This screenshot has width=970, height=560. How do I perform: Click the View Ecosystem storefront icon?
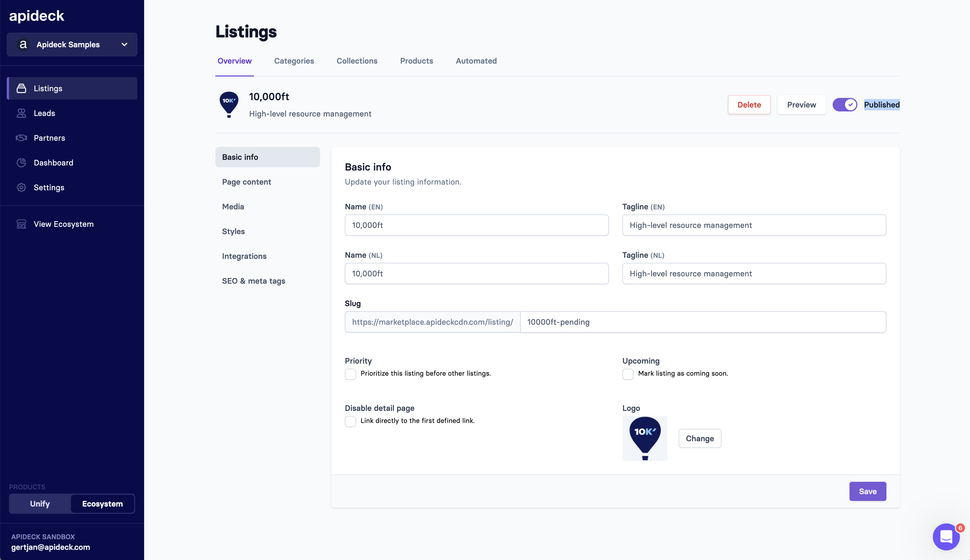[x=22, y=224]
